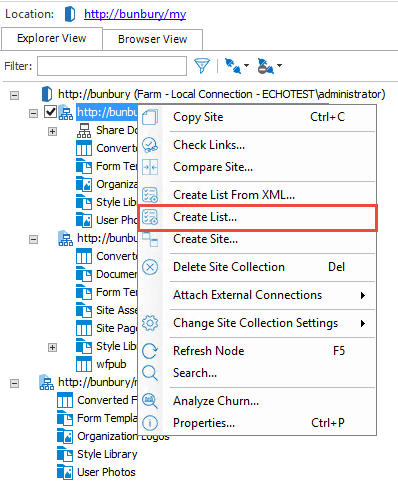Image resolution: width=398 pixels, height=486 pixels.
Task: Click the gear icon for Change Site Collection Settings
Action: 150,323
